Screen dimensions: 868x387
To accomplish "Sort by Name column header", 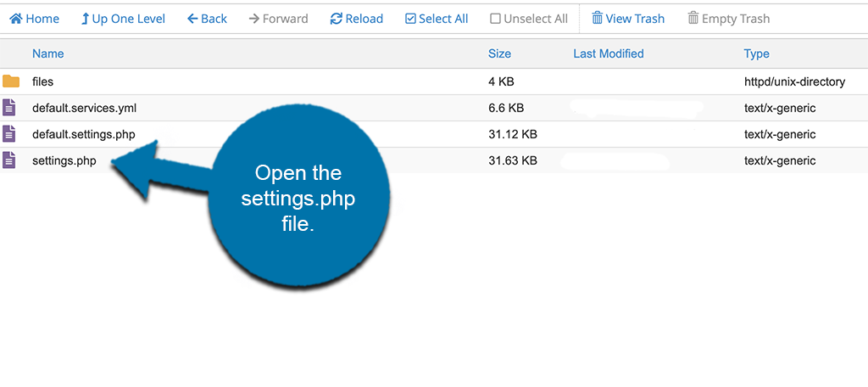I will tap(48, 53).
